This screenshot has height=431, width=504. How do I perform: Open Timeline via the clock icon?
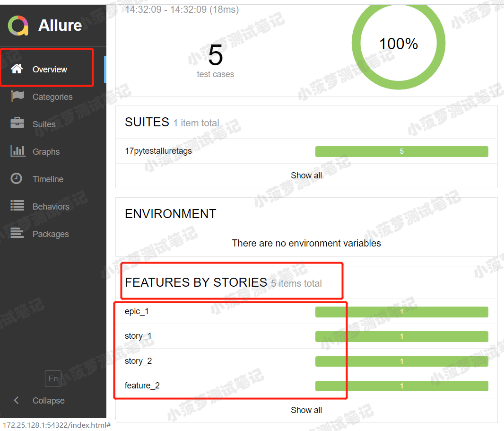pos(17,178)
